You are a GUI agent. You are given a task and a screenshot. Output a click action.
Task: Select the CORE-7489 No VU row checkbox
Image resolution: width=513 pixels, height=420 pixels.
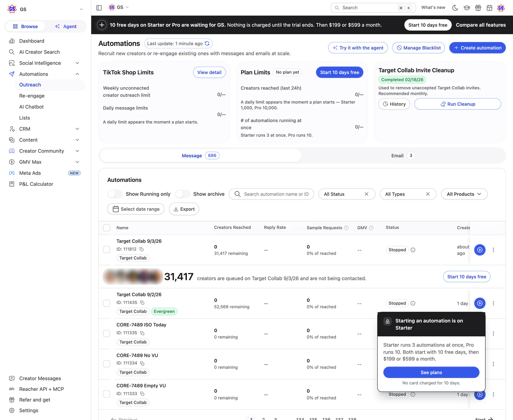tap(106, 364)
